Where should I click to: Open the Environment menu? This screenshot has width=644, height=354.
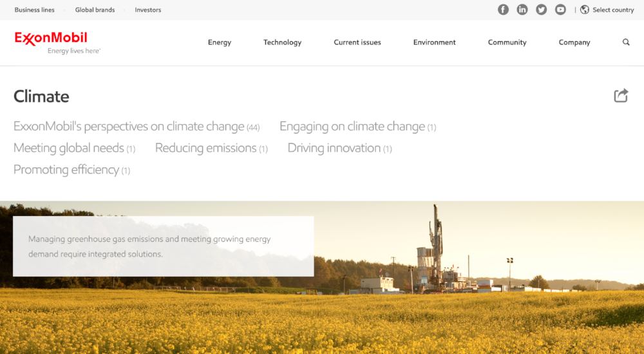coord(435,43)
